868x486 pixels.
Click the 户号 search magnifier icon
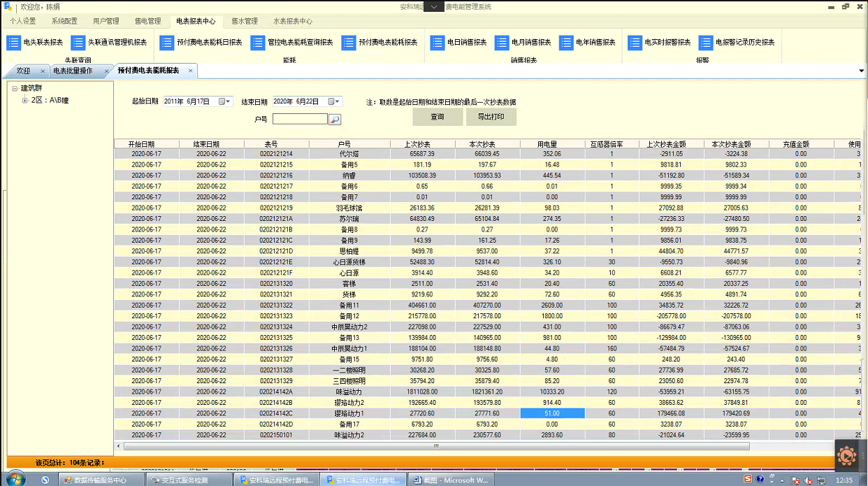[335, 120]
